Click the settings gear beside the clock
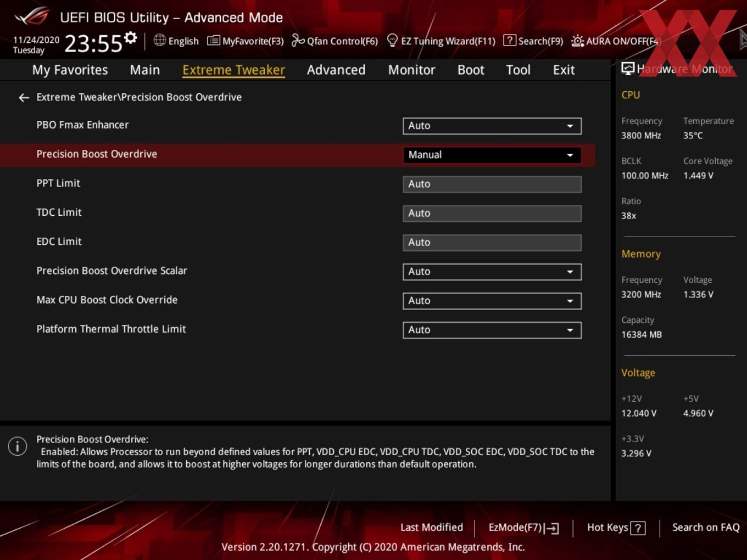Image resolution: width=747 pixels, height=560 pixels. tap(131, 37)
